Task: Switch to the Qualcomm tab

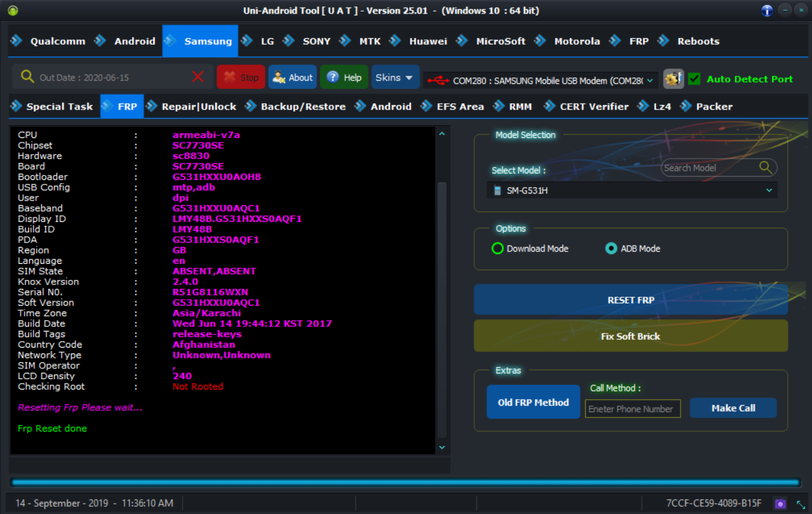Action: coord(57,41)
